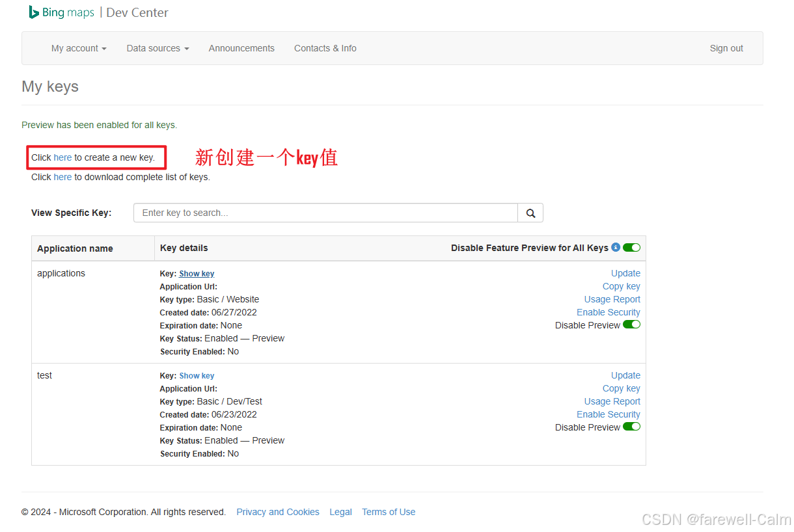The height and width of the screenshot is (532, 794).
Task: Click the Dev Center header text
Action: (x=137, y=12)
